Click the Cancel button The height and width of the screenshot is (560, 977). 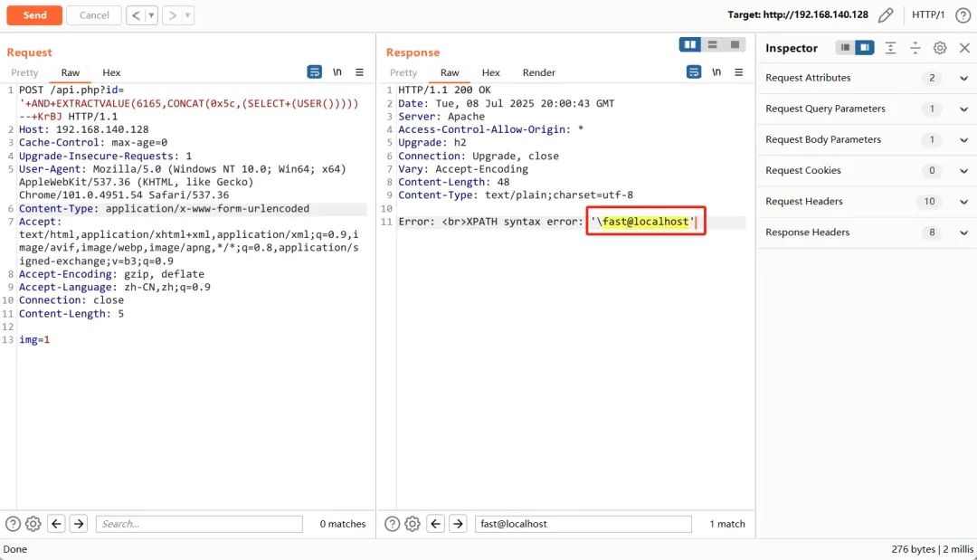93,15
